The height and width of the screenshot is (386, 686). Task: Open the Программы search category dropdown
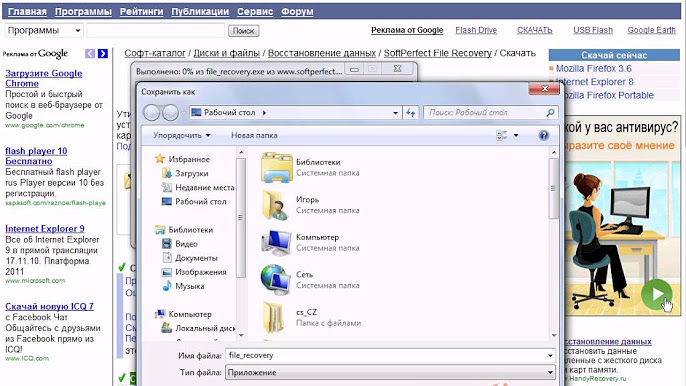point(44,30)
